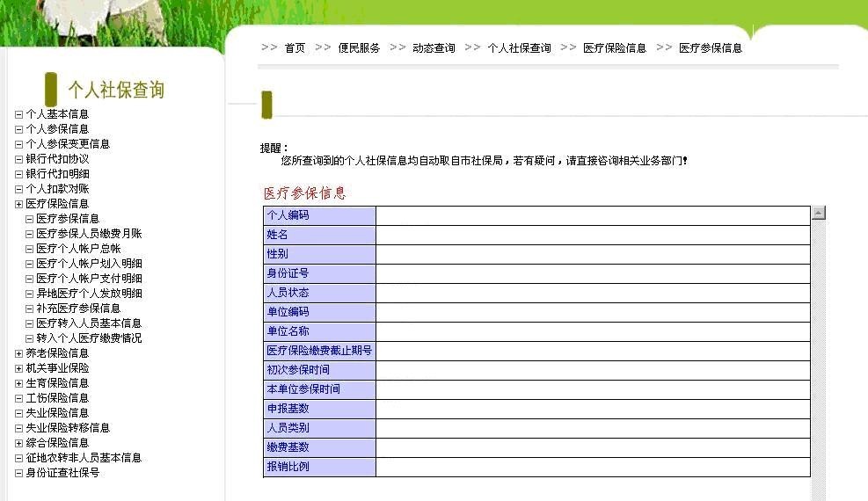
Task: Open 征地农转非人员基本信息
Action: (84, 457)
